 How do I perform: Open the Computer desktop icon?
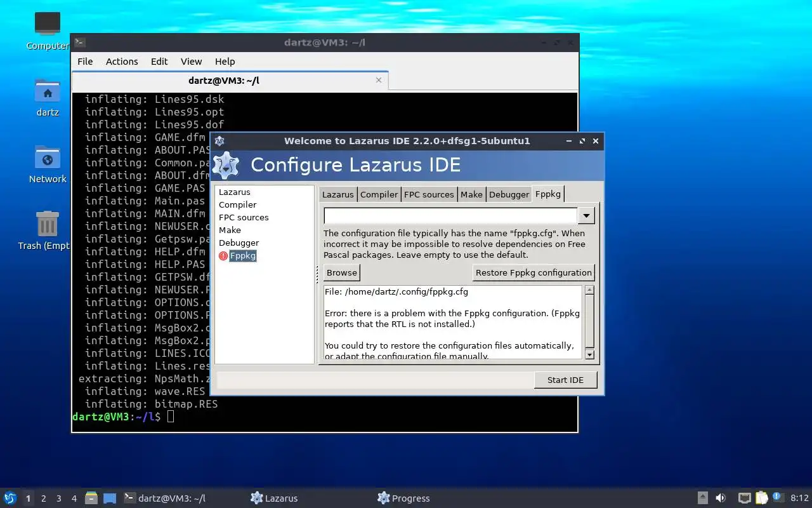pos(48,24)
